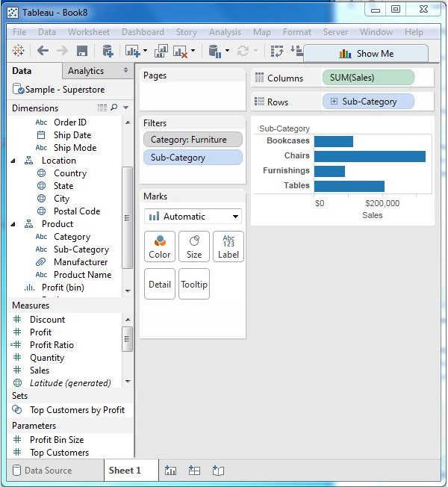
Task: Open the Color marks card
Action: click(x=160, y=246)
